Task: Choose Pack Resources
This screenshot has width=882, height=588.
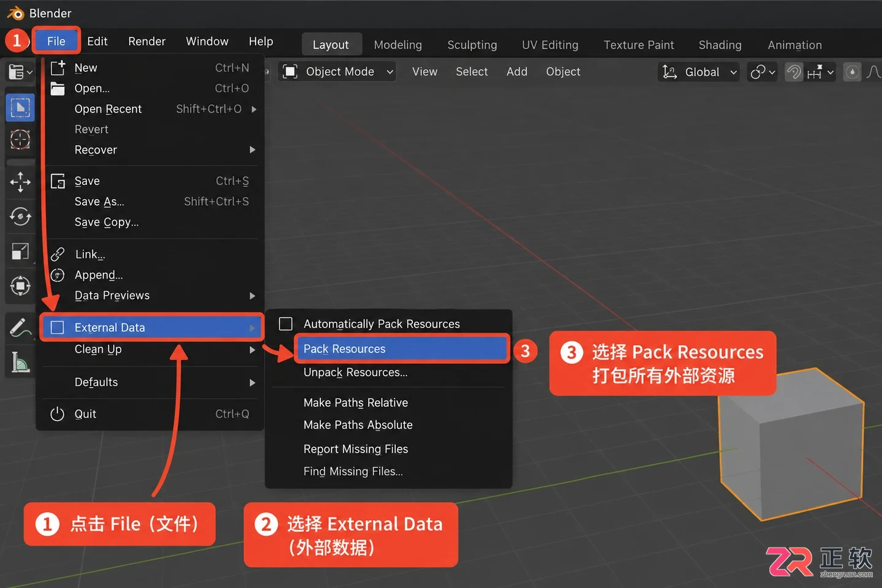Action: (402, 349)
